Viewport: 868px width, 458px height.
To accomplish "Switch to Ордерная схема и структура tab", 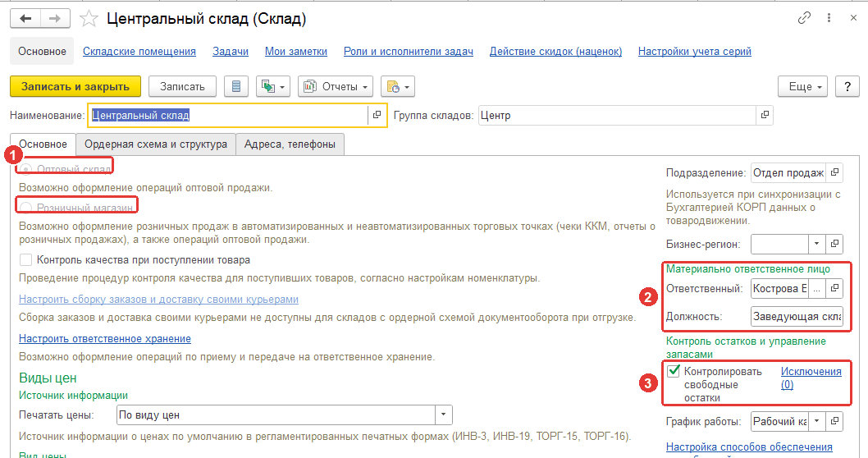I will pyautogui.click(x=156, y=144).
